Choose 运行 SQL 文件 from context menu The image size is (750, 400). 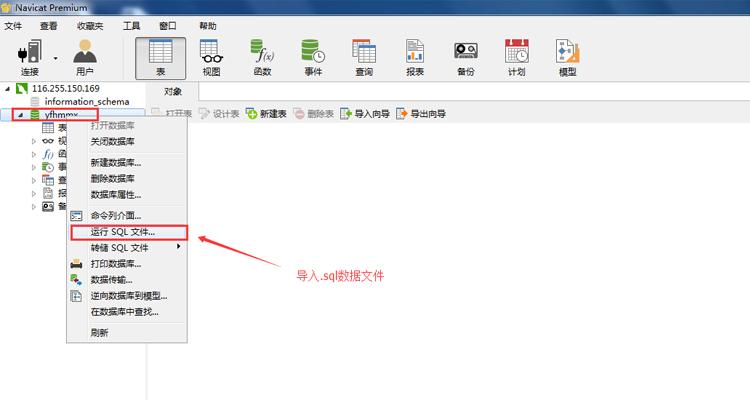(x=122, y=231)
